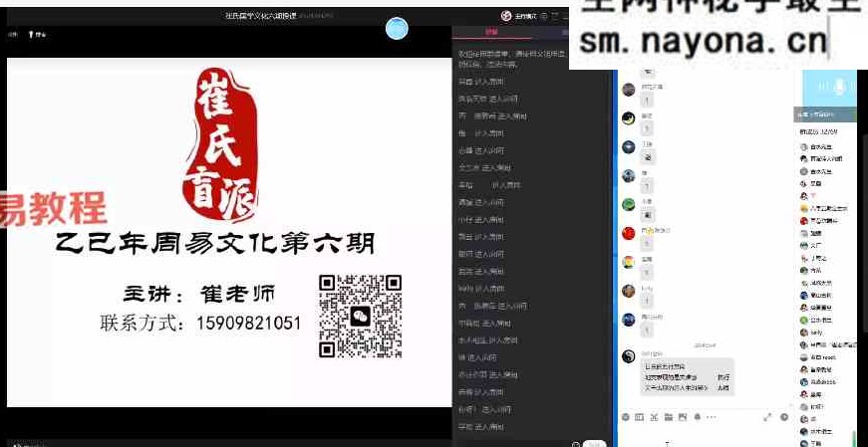Switch to the pink discussion tab in live room
Screen dimensions: 868x447
(x=491, y=32)
